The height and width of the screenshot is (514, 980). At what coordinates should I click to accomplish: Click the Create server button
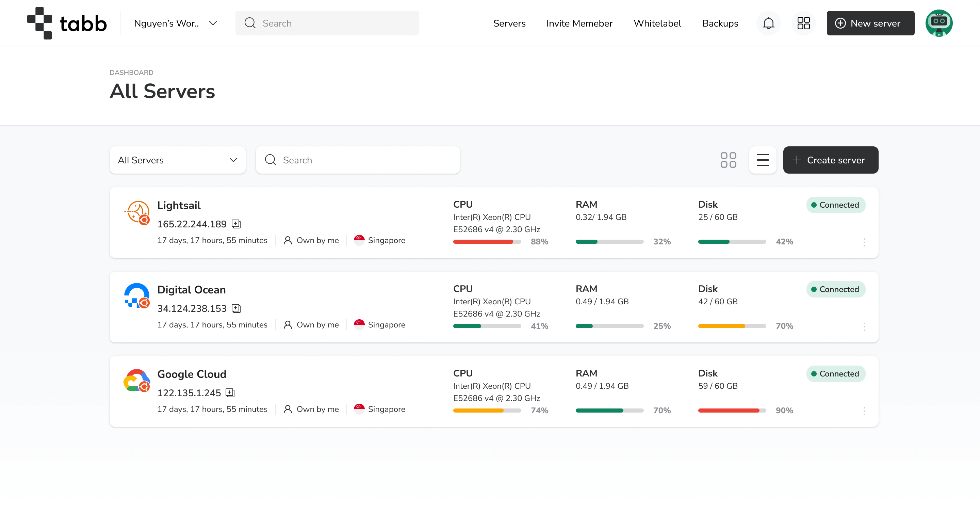[831, 160]
